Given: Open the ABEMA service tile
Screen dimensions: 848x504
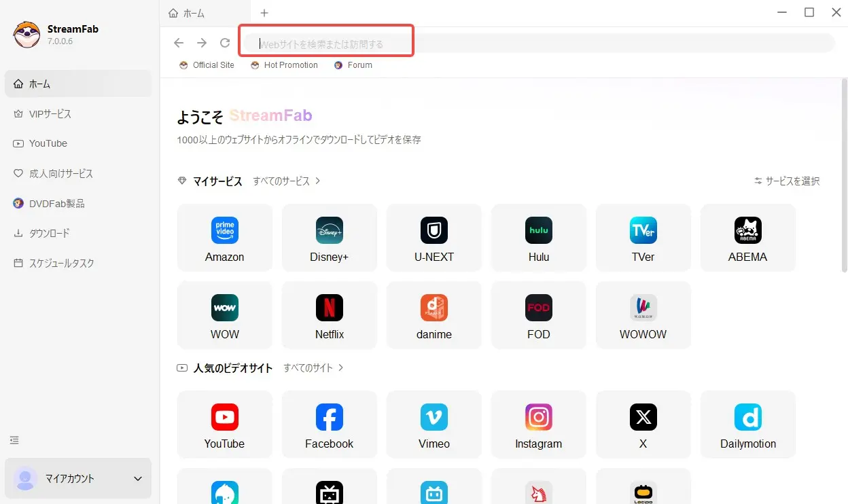Looking at the screenshot, I should 747,238.
